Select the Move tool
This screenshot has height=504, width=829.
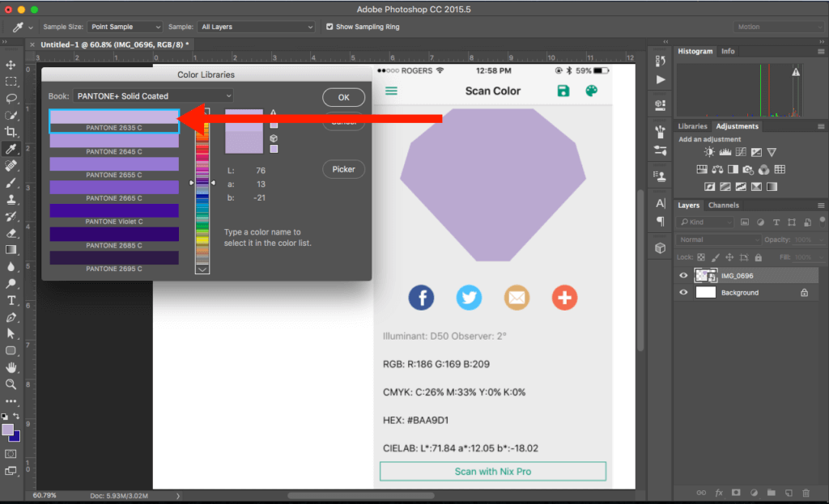pos(11,65)
